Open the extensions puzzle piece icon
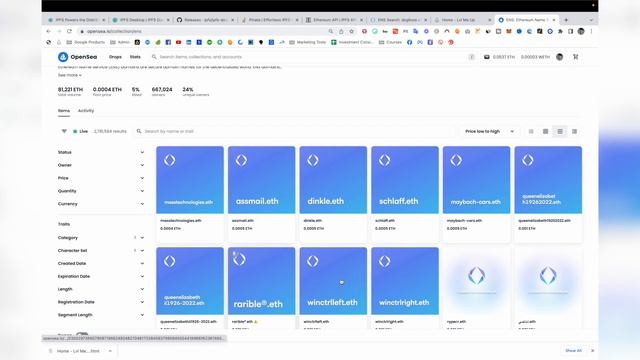 pos(560,31)
